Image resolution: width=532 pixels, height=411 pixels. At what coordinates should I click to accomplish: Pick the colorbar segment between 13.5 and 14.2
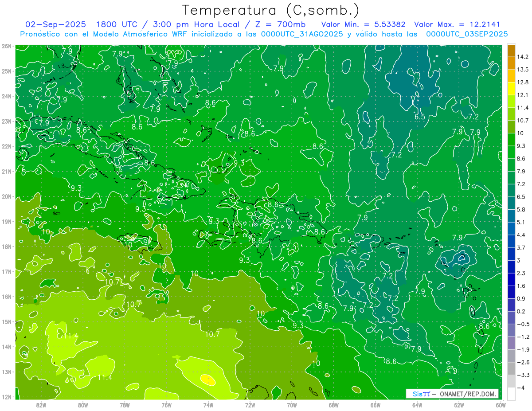[x=511, y=63]
